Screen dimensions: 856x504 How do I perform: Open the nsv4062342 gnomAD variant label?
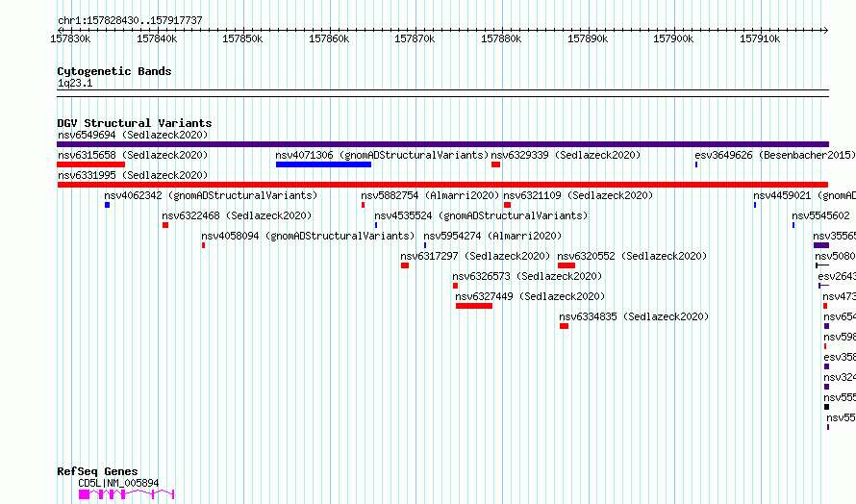point(211,195)
